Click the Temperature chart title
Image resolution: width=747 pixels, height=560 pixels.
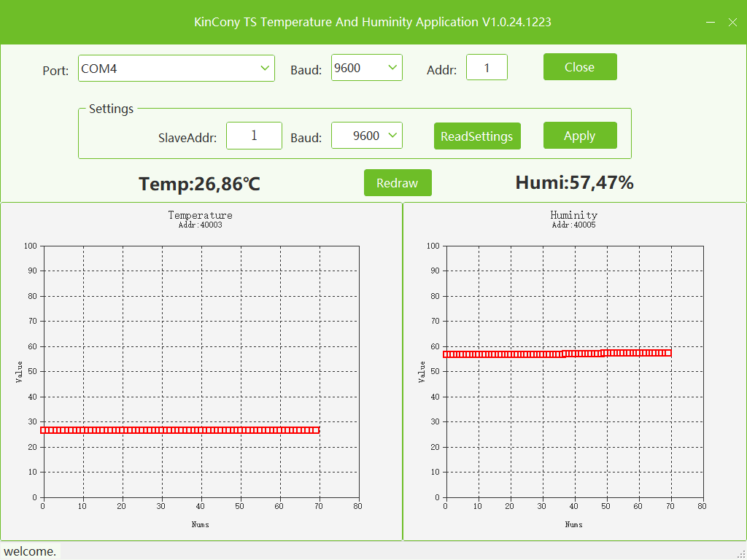tap(200, 215)
